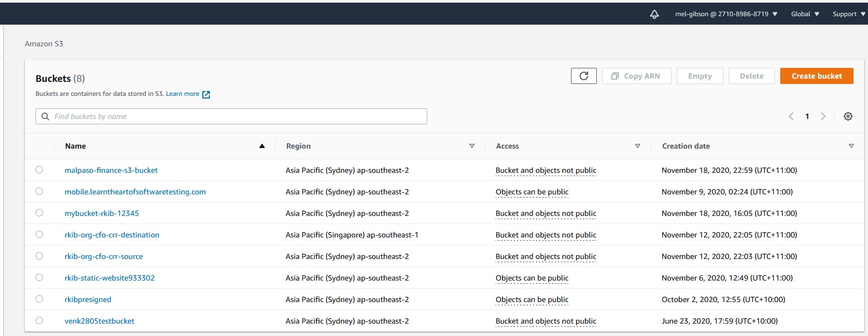
Task: Click the notifications bell icon
Action: click(654, 15)
